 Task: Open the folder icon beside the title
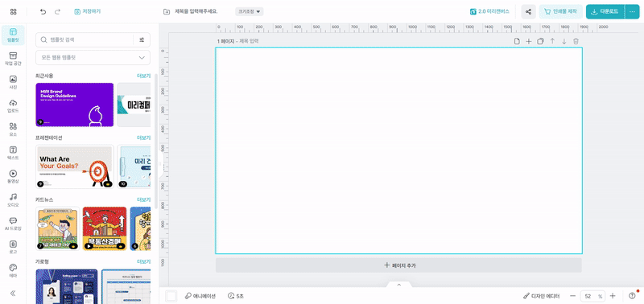(x=167, y=11)
